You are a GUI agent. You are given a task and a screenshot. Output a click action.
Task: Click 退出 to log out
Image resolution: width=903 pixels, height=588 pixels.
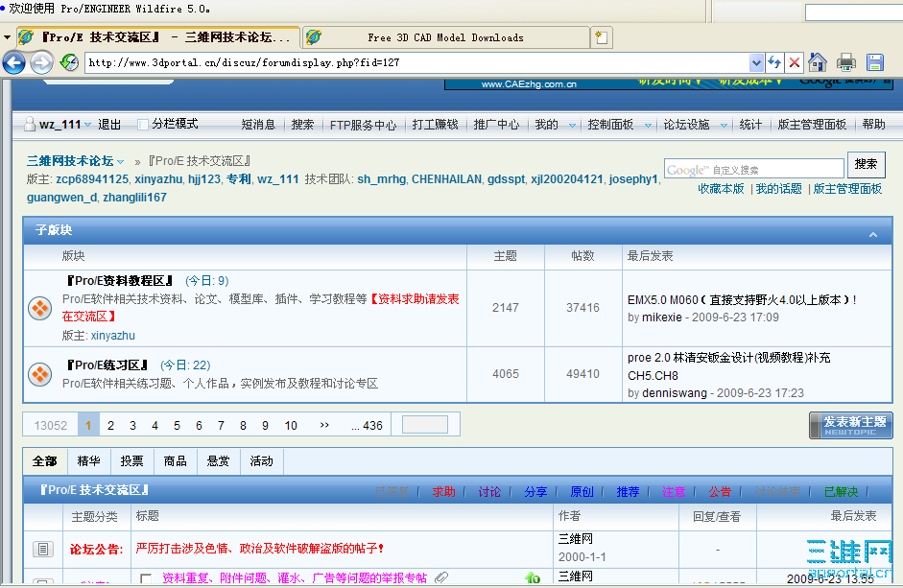click(x=109, y=125)
